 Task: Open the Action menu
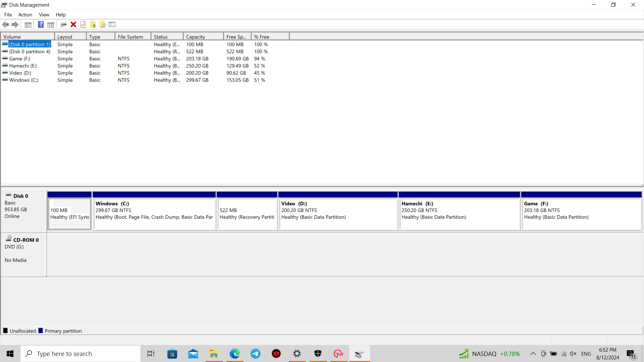pos(25,15)
